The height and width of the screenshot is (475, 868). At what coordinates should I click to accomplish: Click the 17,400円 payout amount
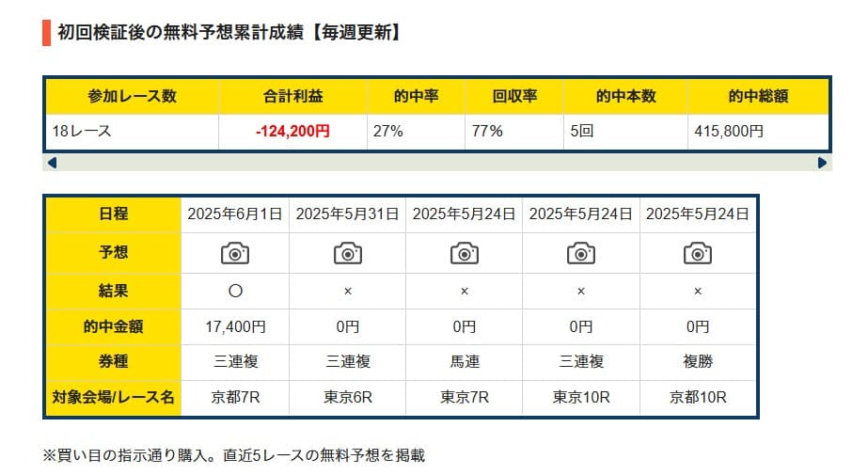tap(235, 326)
